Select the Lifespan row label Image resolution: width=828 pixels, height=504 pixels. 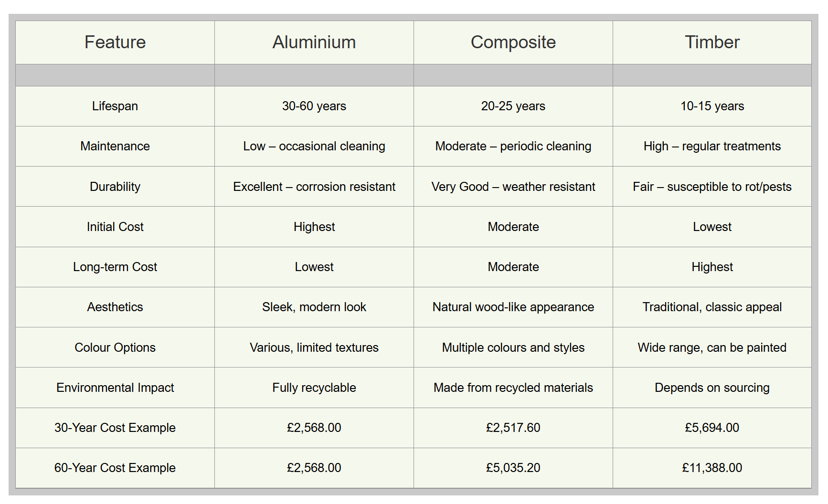point(115,106)
